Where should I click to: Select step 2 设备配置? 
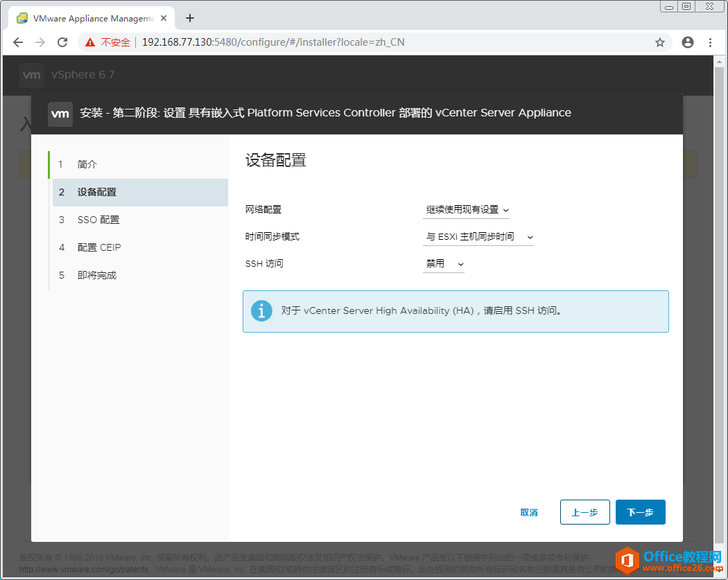pos(140,192)
